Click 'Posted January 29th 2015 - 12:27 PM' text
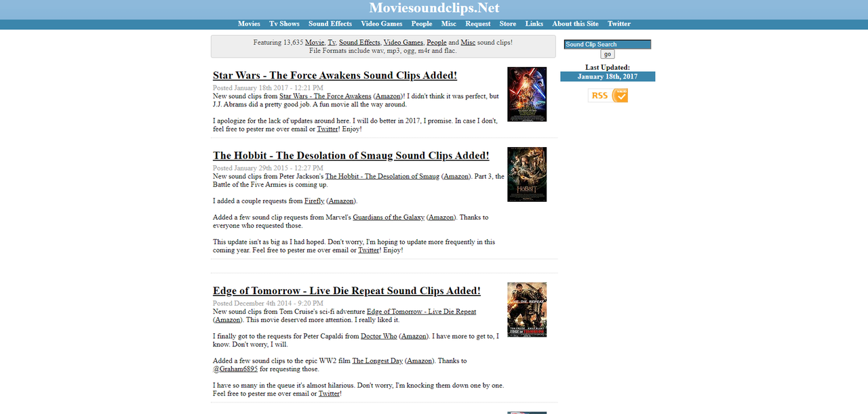 pos(268,168)
